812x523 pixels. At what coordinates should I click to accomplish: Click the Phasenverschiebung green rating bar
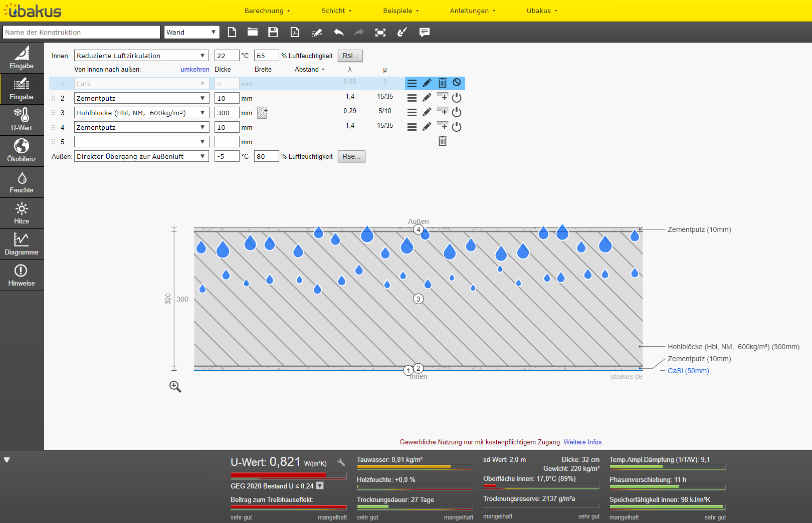pos(668,486)
